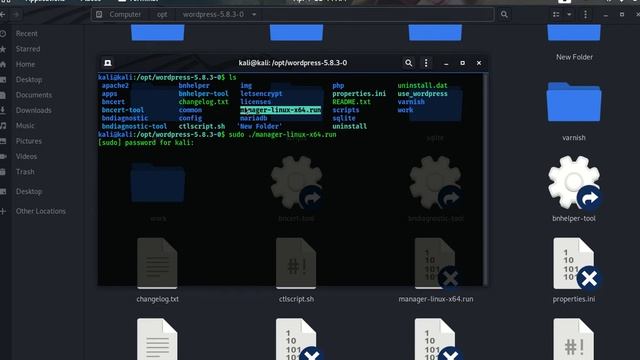Image resolution: width=640 pixels, height=360 pixels.
Task: Open the varnish folder in file manager
Action: 574,102
